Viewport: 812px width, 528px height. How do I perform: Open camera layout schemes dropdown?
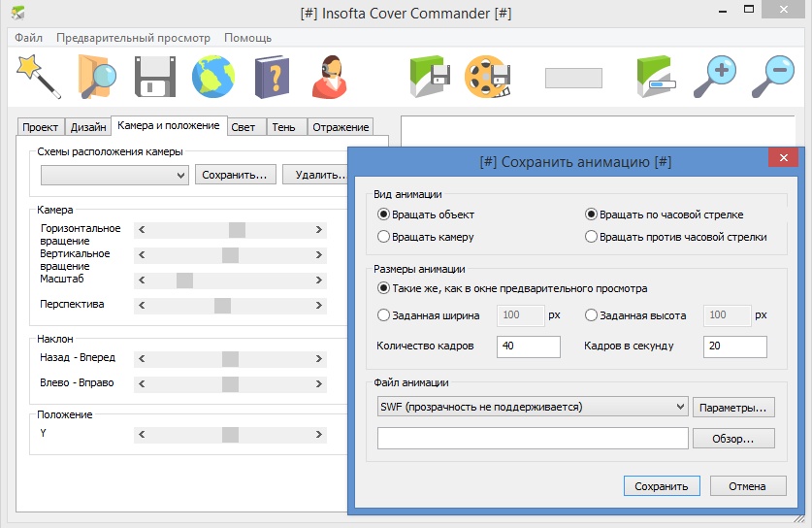[x=114, y=175]
